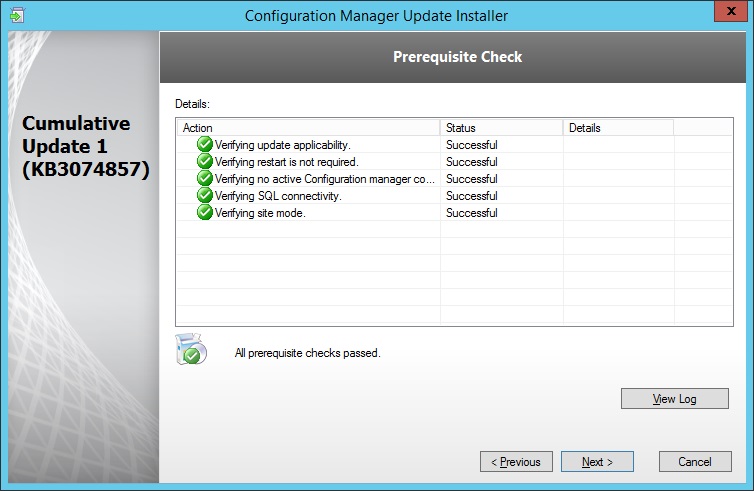
Task: Go back with the Previous button
Action: point(517,462)
